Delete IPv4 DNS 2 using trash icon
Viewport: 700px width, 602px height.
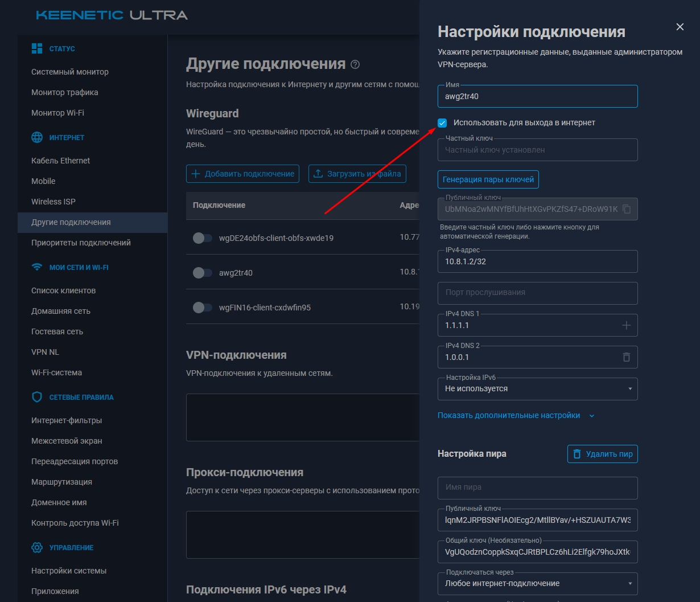coord(627,357)
